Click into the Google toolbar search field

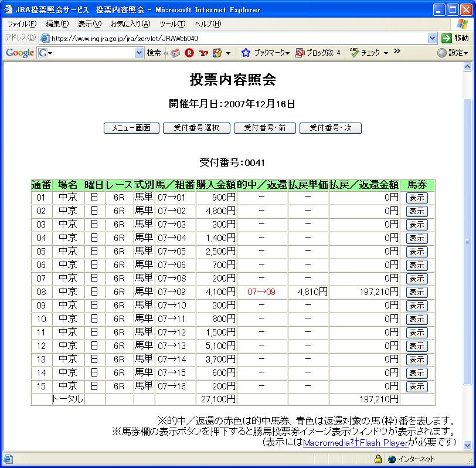90,53
